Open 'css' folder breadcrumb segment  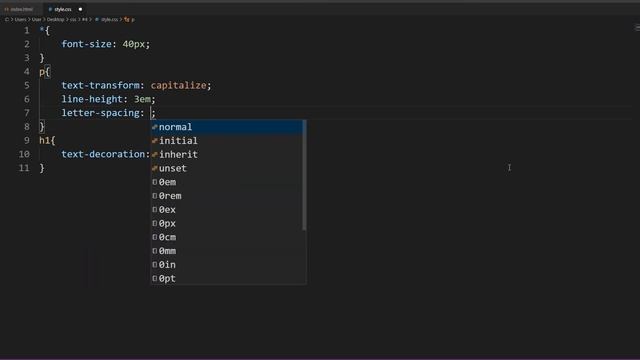point(73,19)
